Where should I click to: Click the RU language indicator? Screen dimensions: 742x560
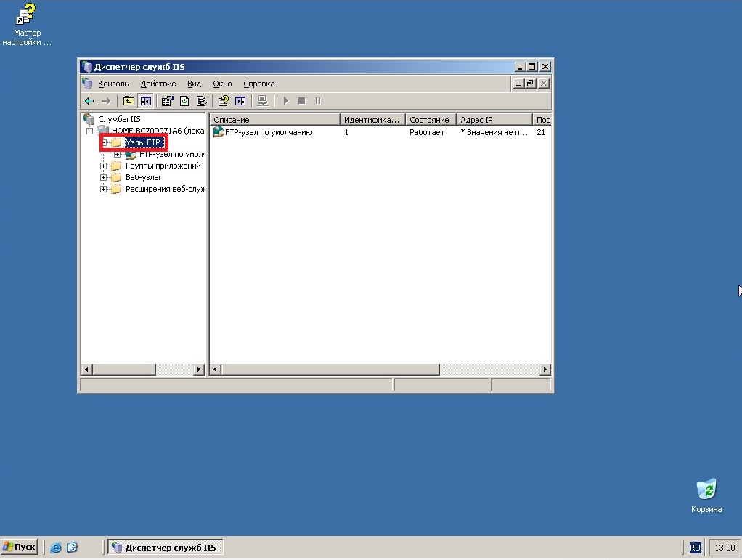click(x=695, y=548)
